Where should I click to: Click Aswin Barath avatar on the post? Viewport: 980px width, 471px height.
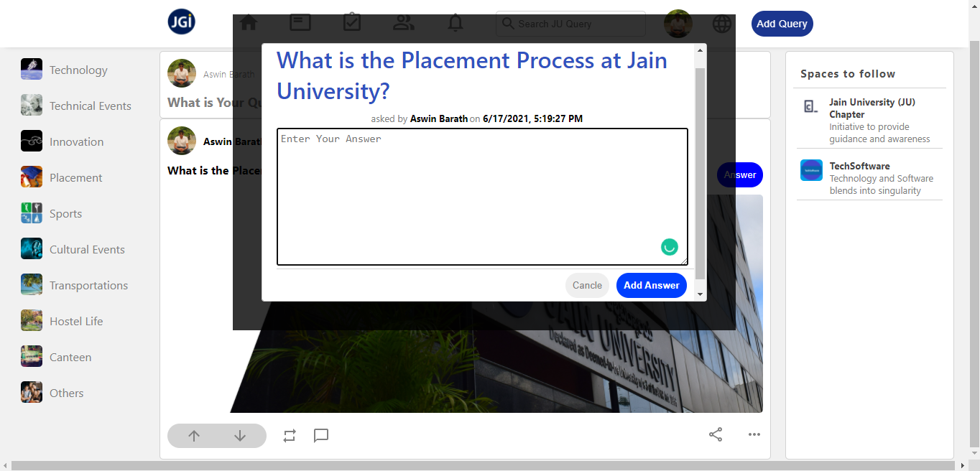tap(182, 141)
